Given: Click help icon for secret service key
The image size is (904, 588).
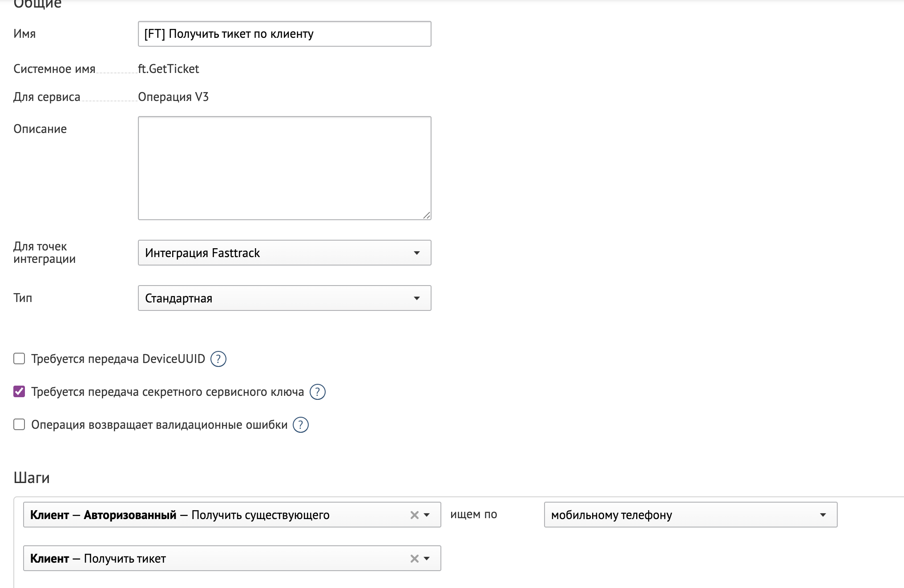Looking at the screenshot, I should 317,392.
